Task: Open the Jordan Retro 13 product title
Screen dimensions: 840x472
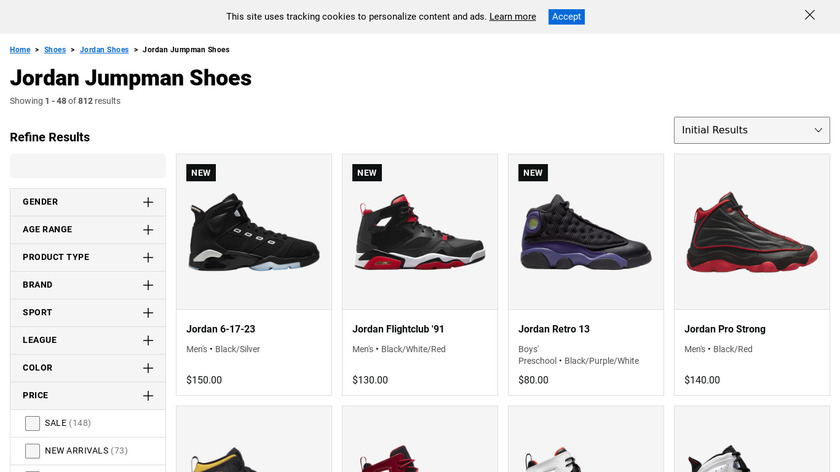Action: click(554, 329)
